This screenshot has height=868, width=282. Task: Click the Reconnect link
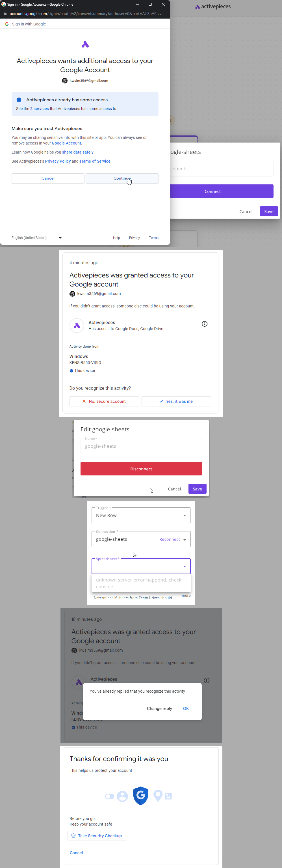tap(170, 539)
